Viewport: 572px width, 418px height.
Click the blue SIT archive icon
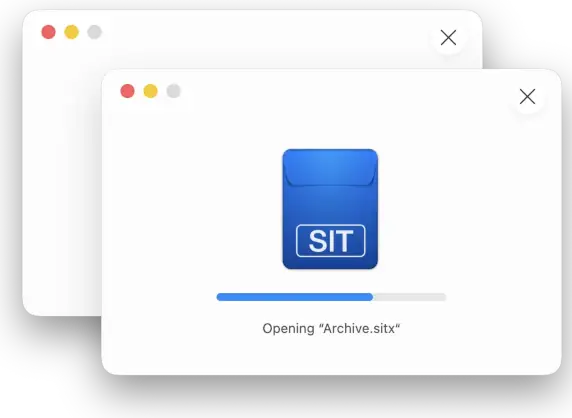coord(330,209)
